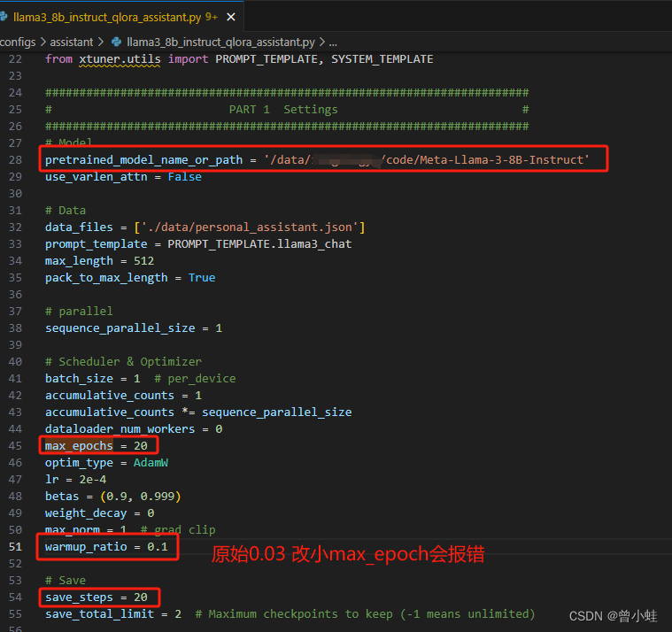Click on sequence_parallel_size on line 38
The image size is (672, 632).
[x=120, y=328]
